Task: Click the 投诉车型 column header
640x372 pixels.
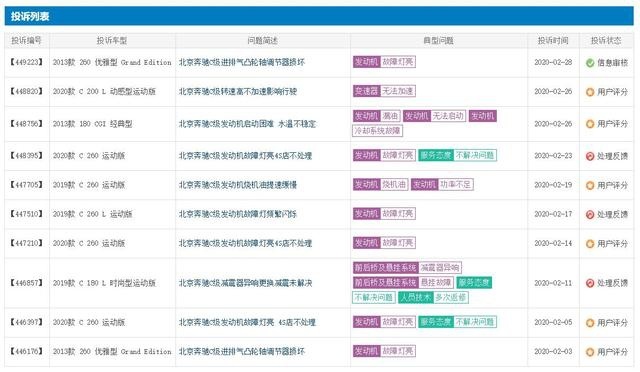Action: click(x=112, y=40)
